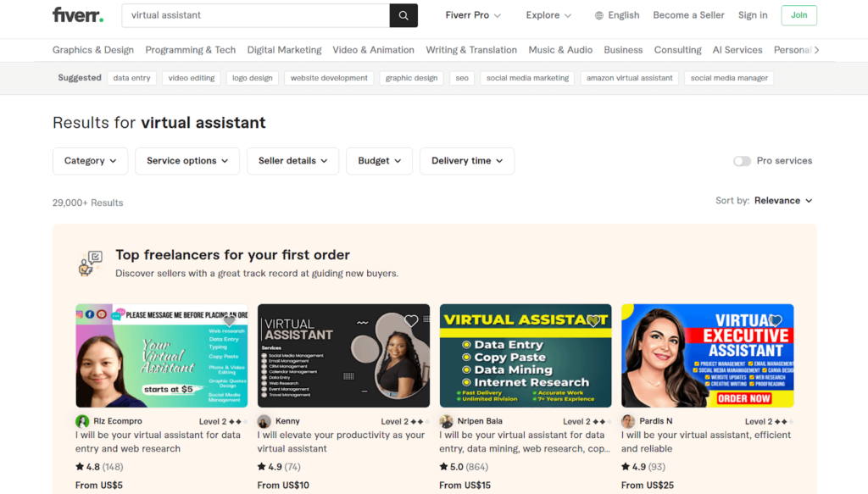Image resolution: width=868 pixels, height=494 pixels.
Task: Open Video & Animation category
Action: 373,50
